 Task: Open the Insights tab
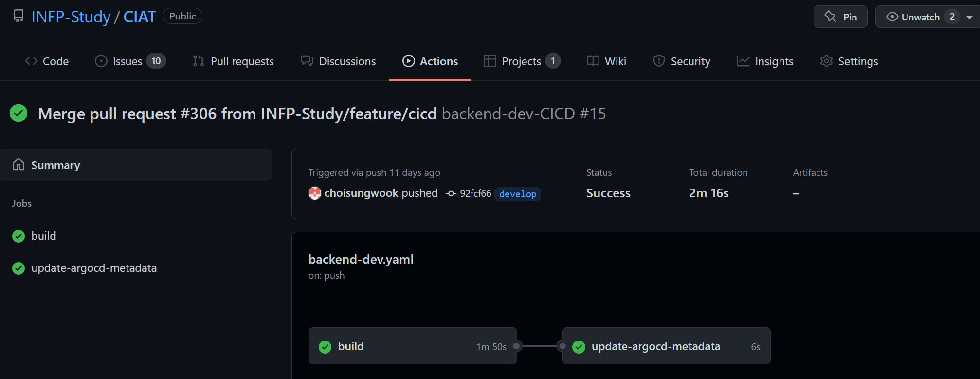point(765,61)
